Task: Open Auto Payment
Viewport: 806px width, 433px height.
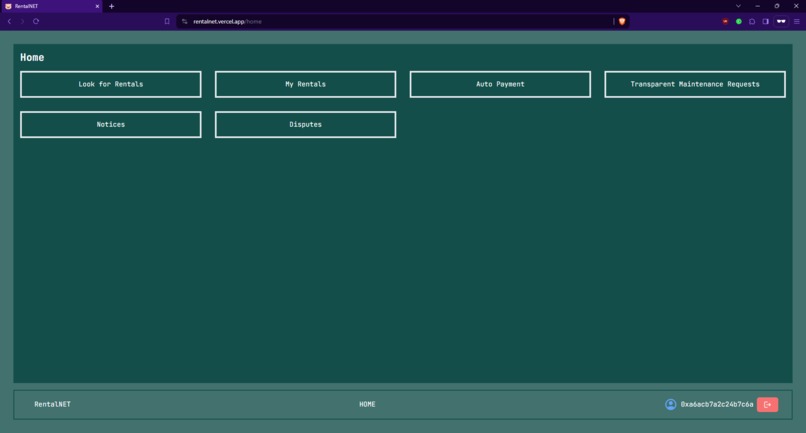Action: [500, 84]
